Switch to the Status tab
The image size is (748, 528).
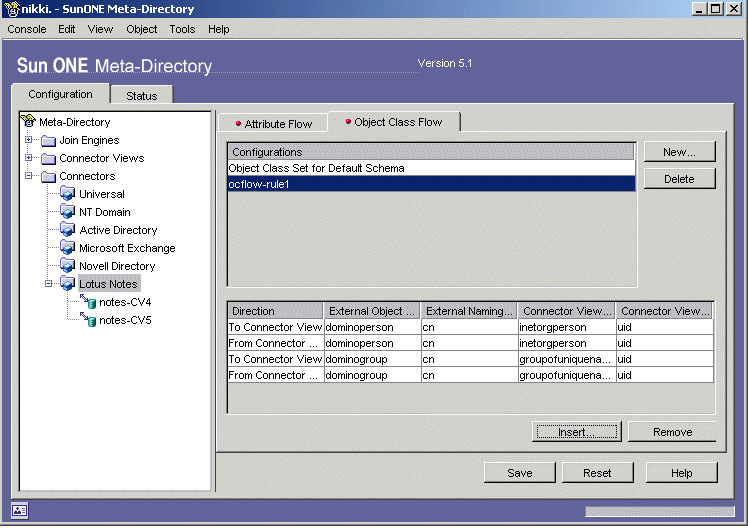[x=142, y=95]
